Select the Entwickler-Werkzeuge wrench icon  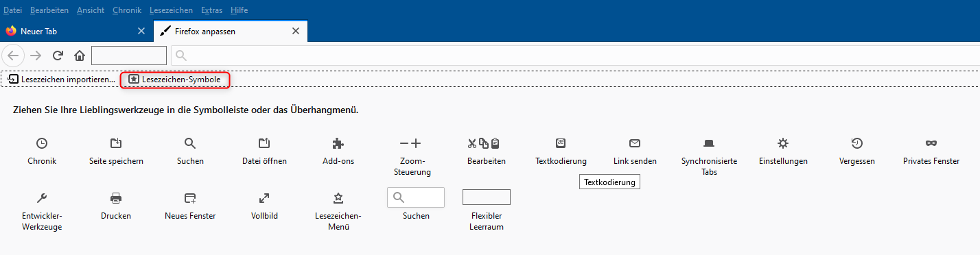[42, 198]
